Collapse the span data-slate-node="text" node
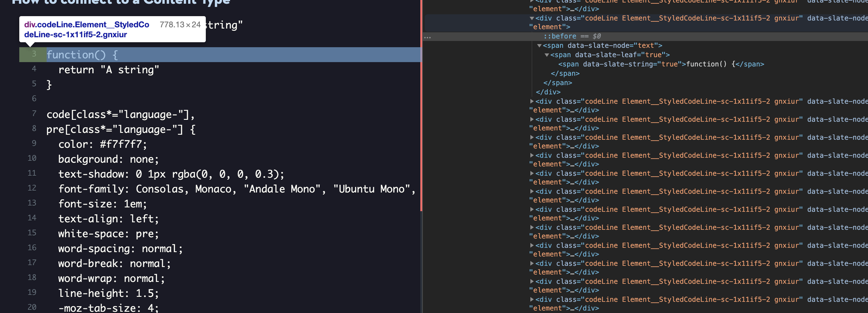 (x=539, y=45)
